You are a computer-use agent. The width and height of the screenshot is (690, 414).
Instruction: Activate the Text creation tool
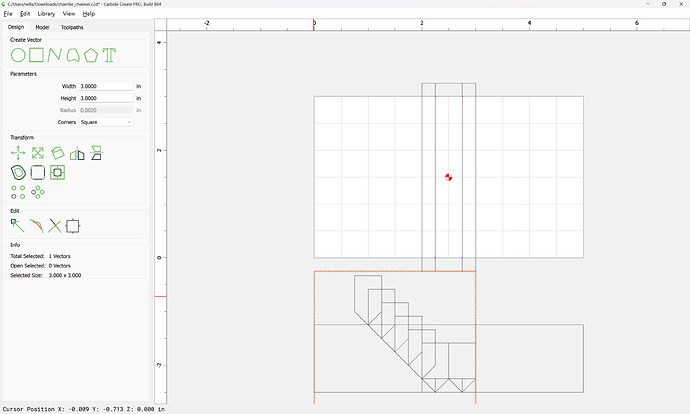[x=109, y=54]
